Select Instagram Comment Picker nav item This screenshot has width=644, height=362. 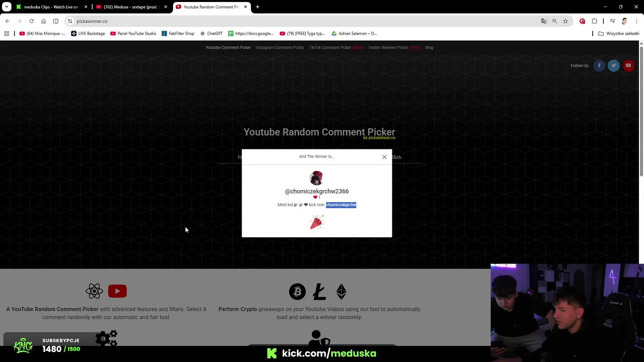280,48
